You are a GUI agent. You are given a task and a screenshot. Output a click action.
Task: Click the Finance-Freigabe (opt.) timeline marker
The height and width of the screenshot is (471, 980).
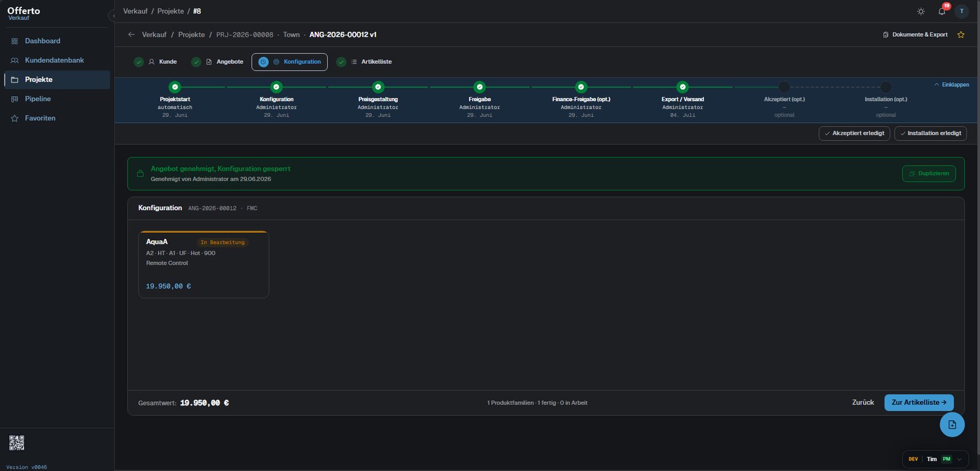tap(581, 87)
